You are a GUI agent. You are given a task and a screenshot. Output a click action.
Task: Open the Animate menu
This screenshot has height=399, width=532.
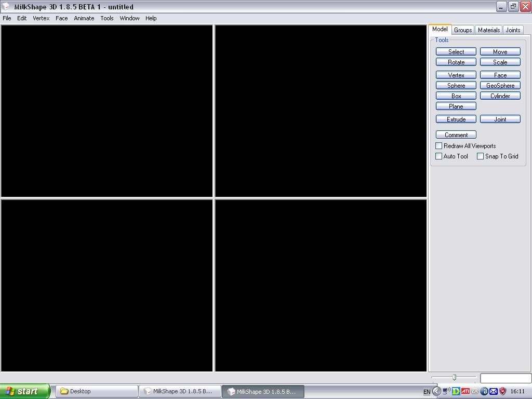click(x=84, y=18)
